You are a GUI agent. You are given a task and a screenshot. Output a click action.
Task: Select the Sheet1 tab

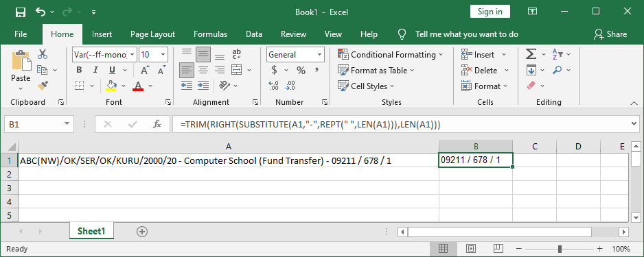pos(91,231)
